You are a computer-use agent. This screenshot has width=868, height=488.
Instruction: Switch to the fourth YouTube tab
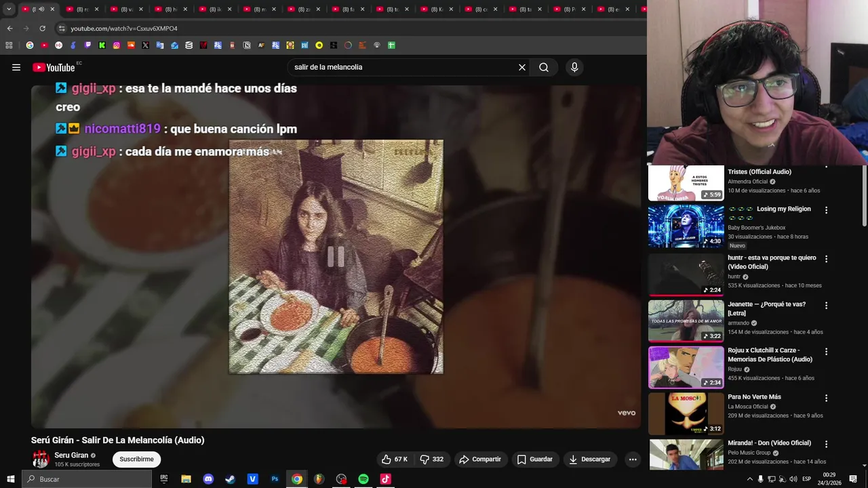(x=170, y=9)
